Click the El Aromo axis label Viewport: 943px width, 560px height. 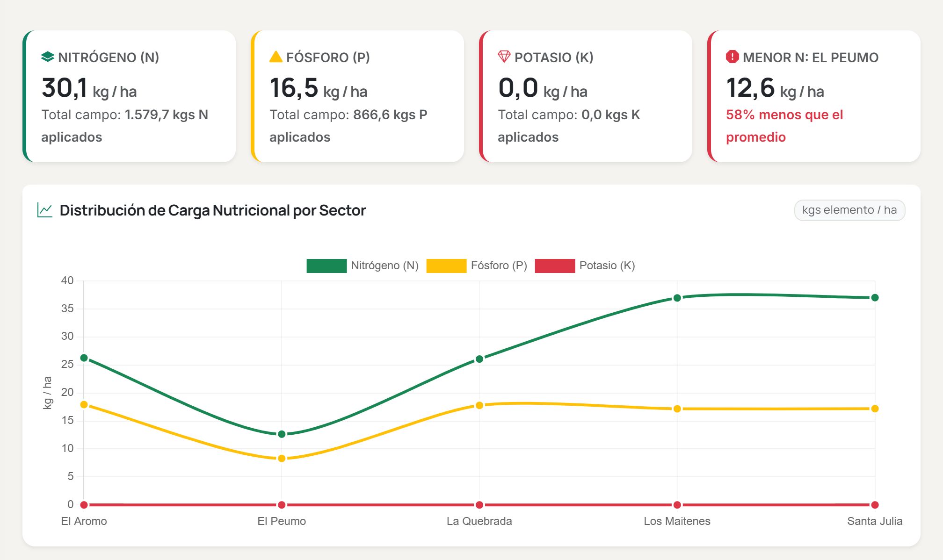[x=84, y=521]
